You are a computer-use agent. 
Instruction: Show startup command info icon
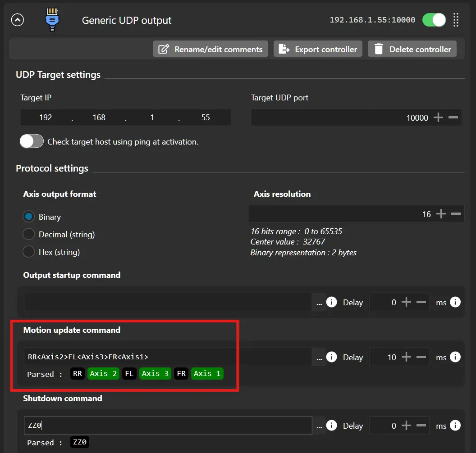pos(331,302)
